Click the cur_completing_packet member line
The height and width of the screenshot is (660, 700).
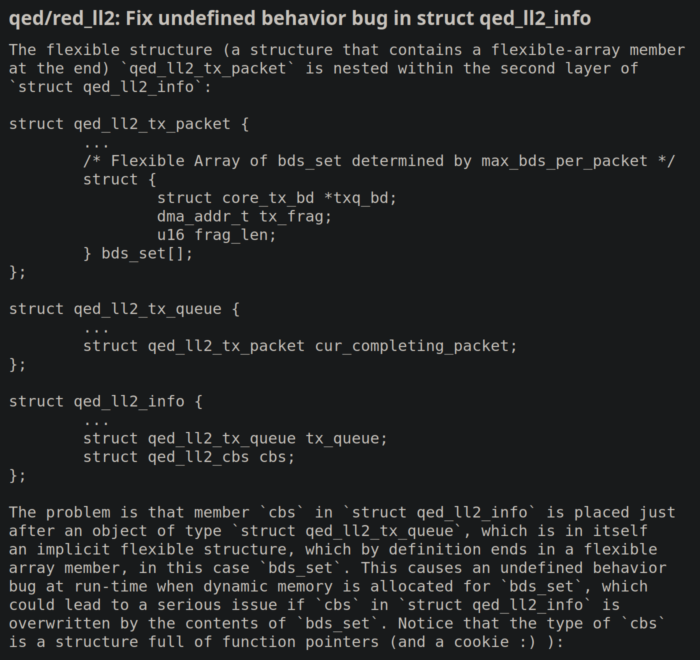coord(300,346)
